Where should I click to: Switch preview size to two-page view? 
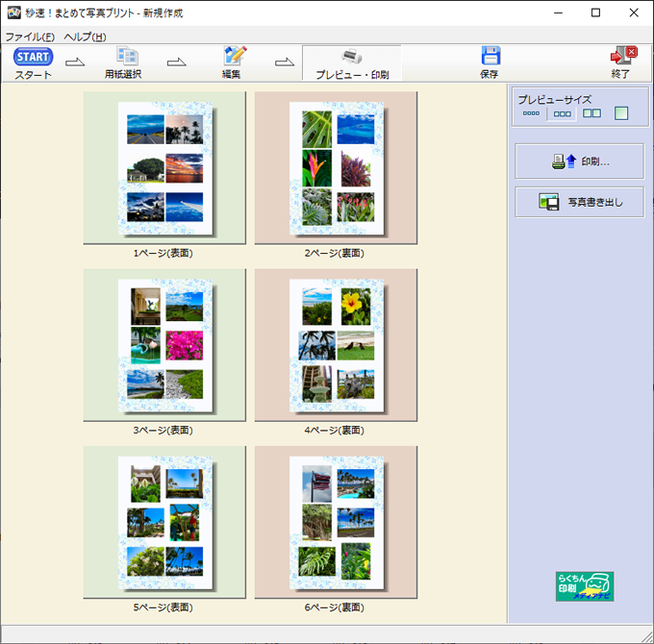pos(591,113)
